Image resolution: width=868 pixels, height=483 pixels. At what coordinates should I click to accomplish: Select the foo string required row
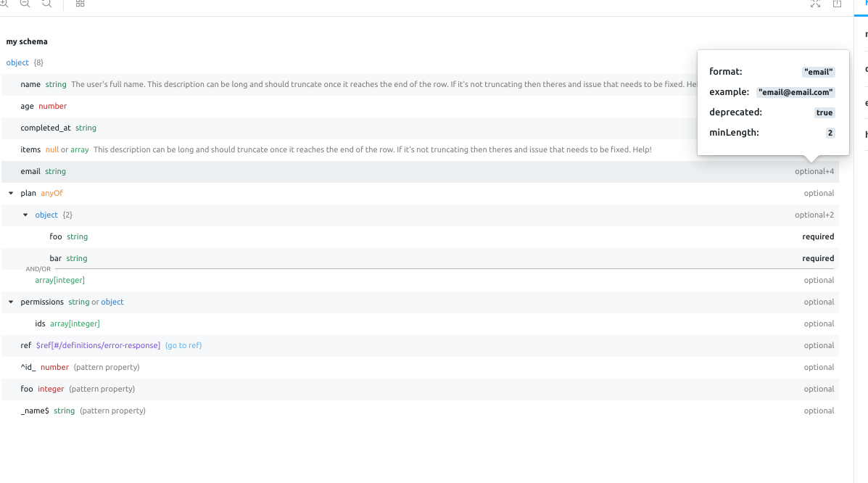click(x=420, y=236)
